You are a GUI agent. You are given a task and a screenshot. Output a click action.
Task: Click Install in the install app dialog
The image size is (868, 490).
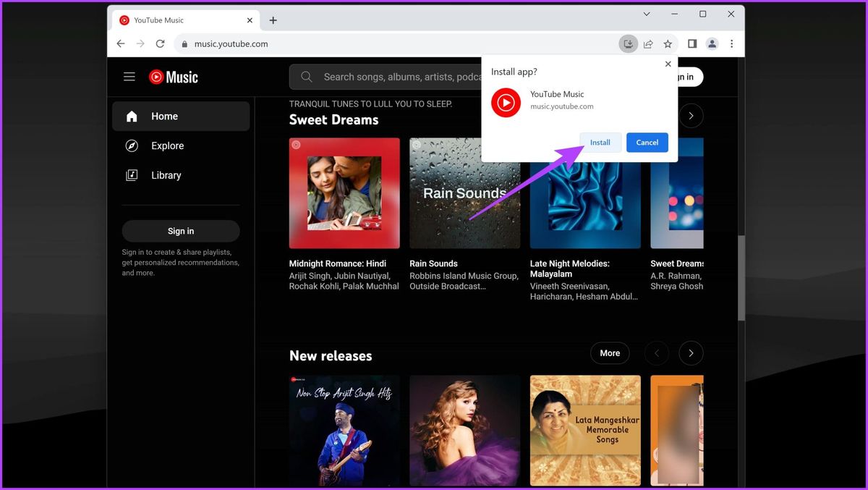coord(600,143)
